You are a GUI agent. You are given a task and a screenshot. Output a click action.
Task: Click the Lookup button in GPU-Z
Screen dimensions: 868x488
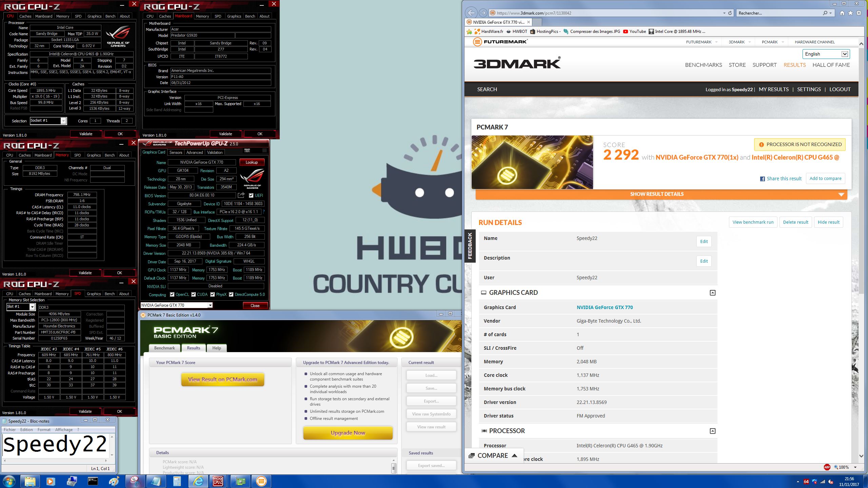(x=252, y=162)
